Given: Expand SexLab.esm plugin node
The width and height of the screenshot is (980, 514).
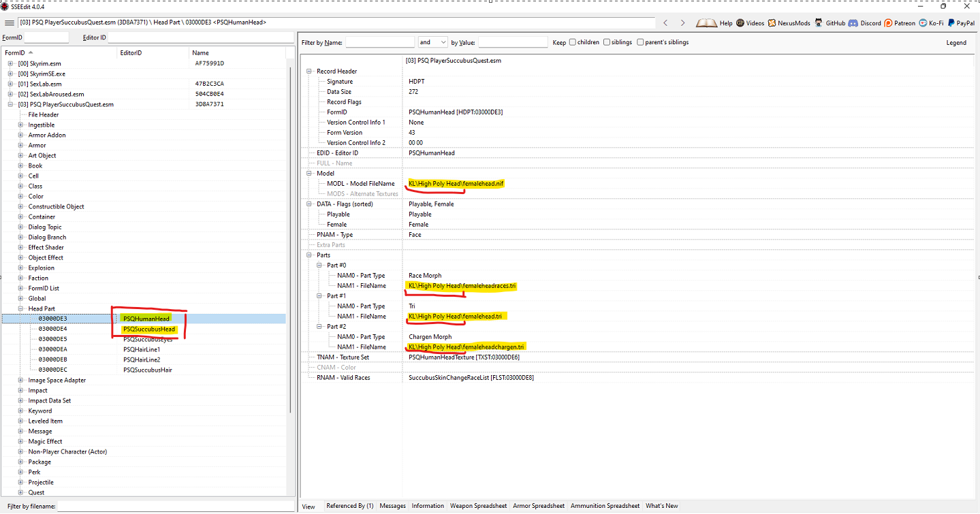Looking at the screenshot, I should coord(10,84).
